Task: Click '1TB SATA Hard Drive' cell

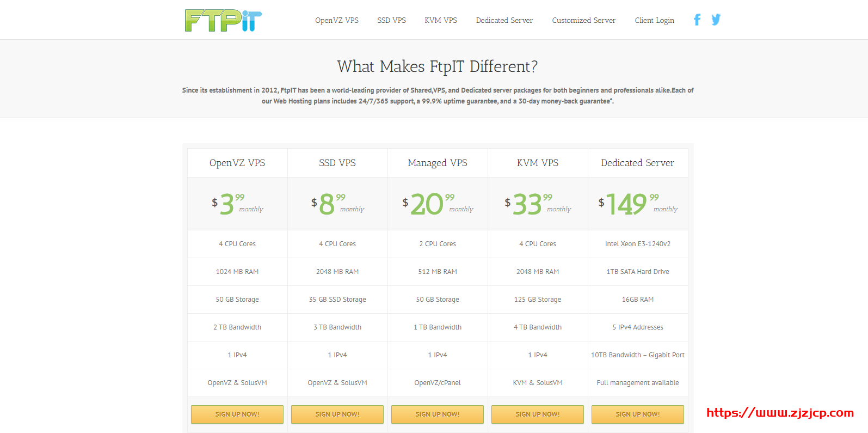Action: pos(638,272)
